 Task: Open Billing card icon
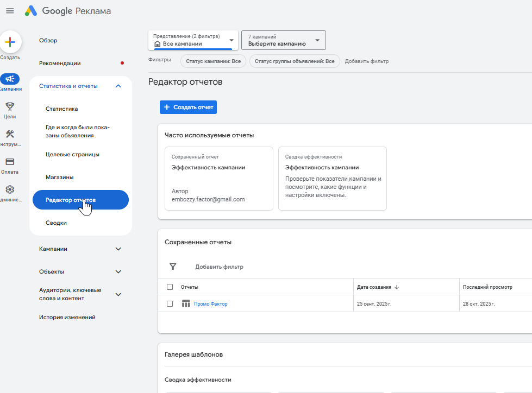tap(10, 162)
